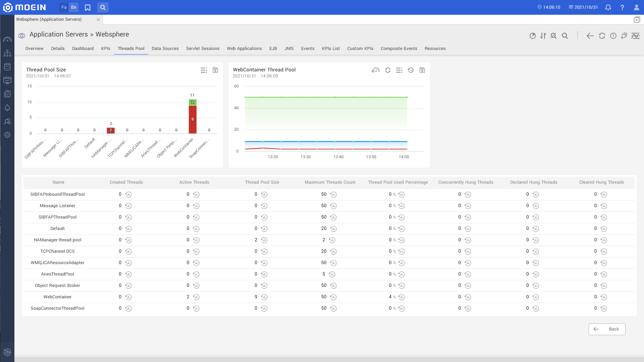644x362 pixels.
Task: Toggle visibility eye icon at top left
Action: pos(21,35)
